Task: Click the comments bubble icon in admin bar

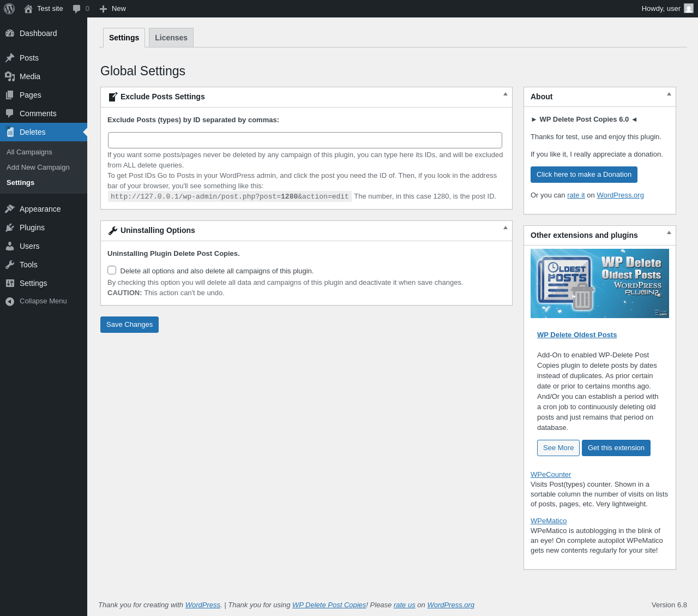Action: coord(77,9)
